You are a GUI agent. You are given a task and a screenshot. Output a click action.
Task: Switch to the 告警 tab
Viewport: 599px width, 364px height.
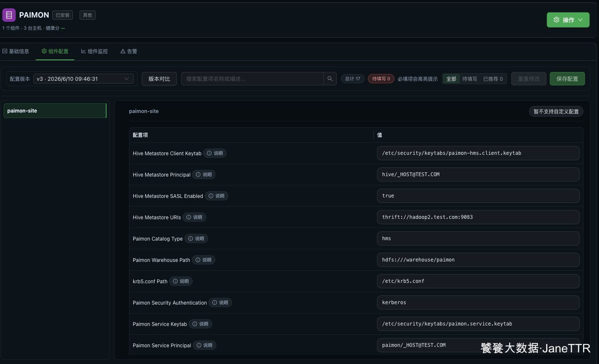point(129,51)
